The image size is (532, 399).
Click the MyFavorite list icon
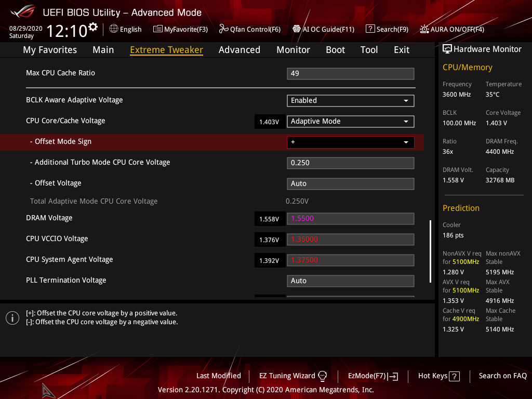158,29
